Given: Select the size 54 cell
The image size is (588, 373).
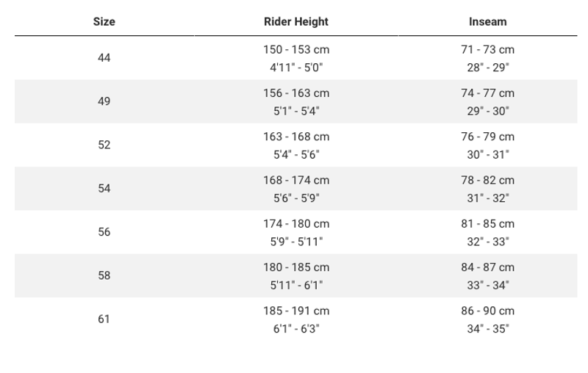Looking at the screenshot, I should coord(104,188).
